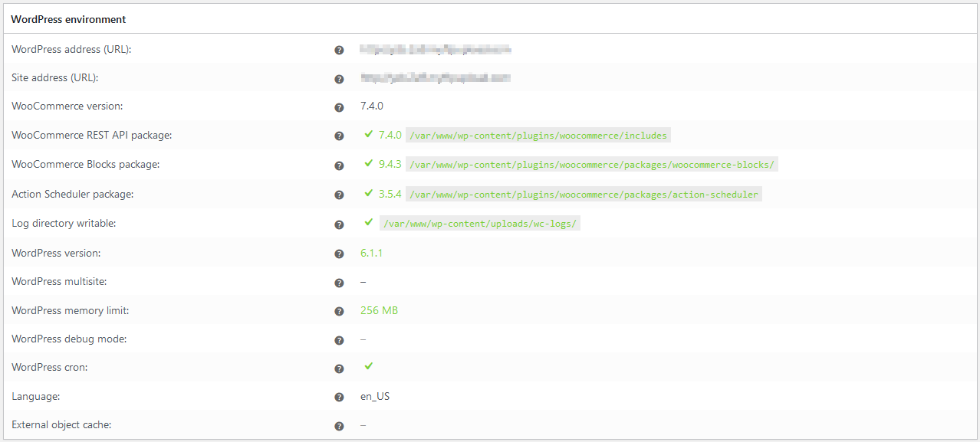Screen dimensions: 980x442
Task: Select the log path /var/www/wp-content/uploads/wc-logs/
Action: click(480, 224)
